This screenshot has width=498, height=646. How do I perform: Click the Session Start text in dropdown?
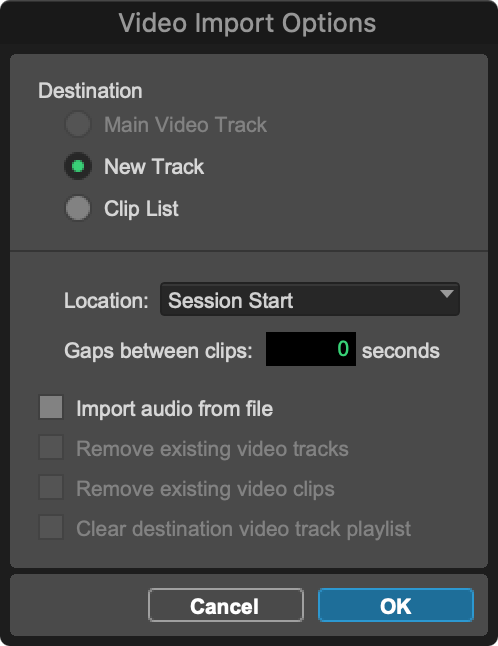[x=231, y=300]
